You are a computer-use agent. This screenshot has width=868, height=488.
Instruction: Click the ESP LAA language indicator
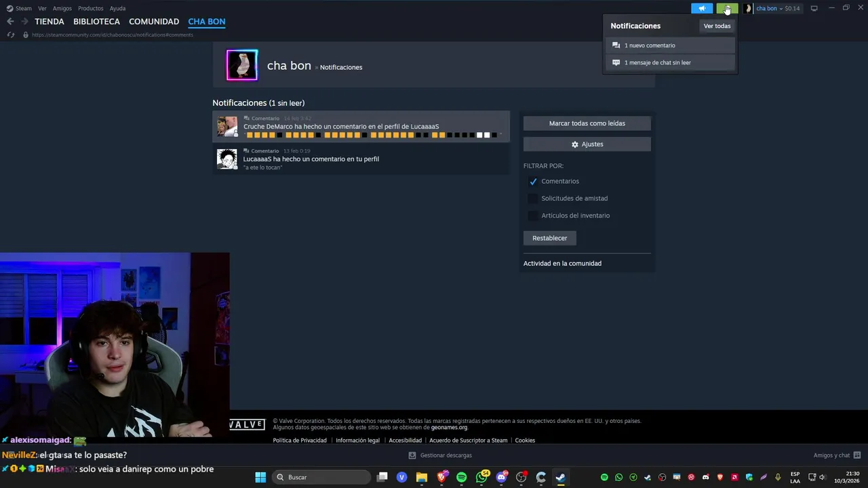795,477
